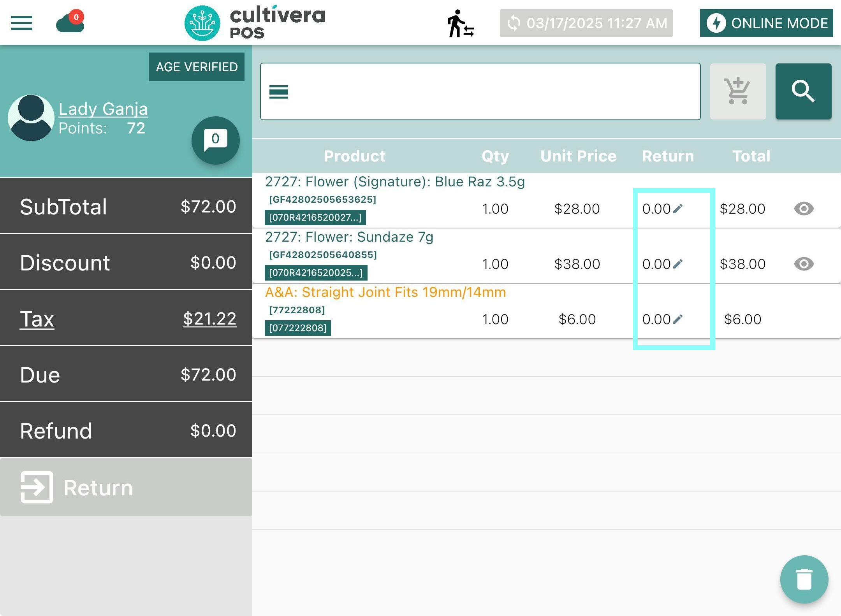
Task: Click barcode tag [070R4216520025...]
Action: point(316,273)
